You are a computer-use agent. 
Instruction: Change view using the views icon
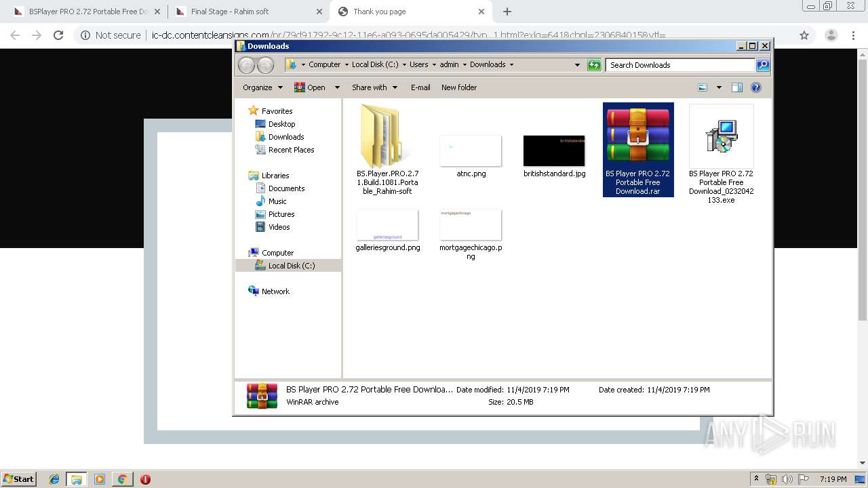click(703, 87)
